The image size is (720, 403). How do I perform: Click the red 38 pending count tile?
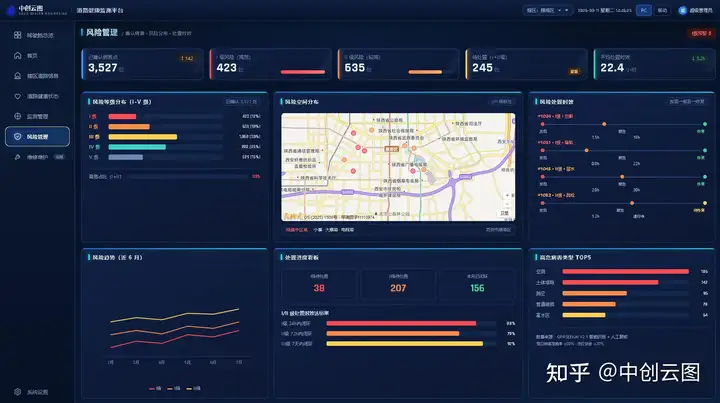[319, 285]
